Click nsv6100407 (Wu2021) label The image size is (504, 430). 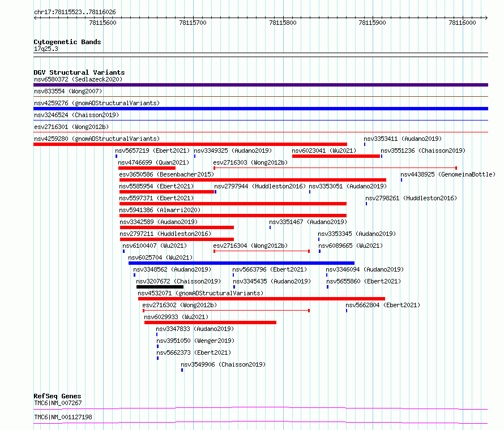pos(155,246)
